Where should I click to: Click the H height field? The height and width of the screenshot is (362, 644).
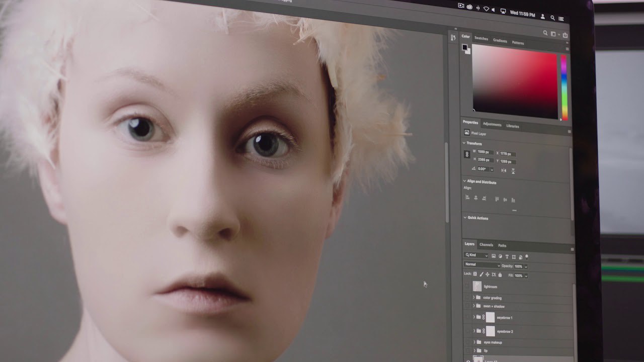point(485,160)
